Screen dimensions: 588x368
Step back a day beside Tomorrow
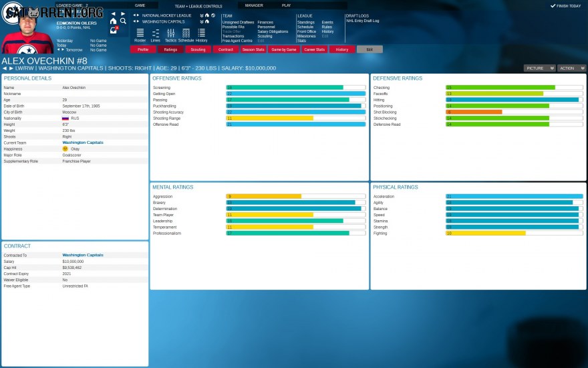[59, 50]
